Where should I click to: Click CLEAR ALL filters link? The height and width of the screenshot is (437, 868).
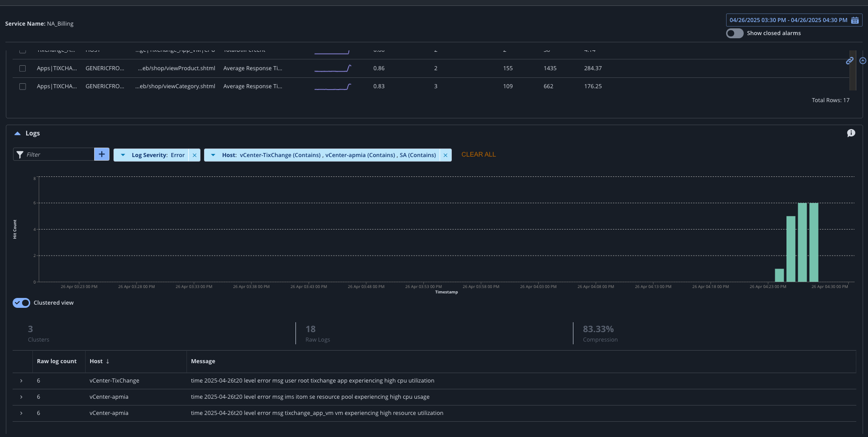point(478,154)
